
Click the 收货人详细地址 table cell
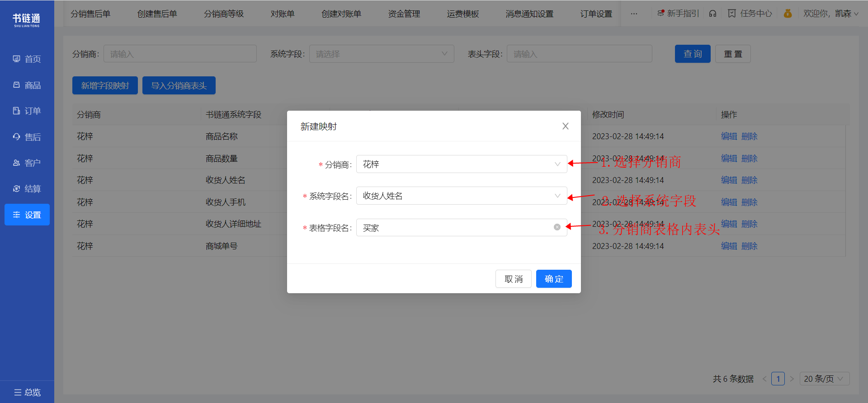pos(233,224)
